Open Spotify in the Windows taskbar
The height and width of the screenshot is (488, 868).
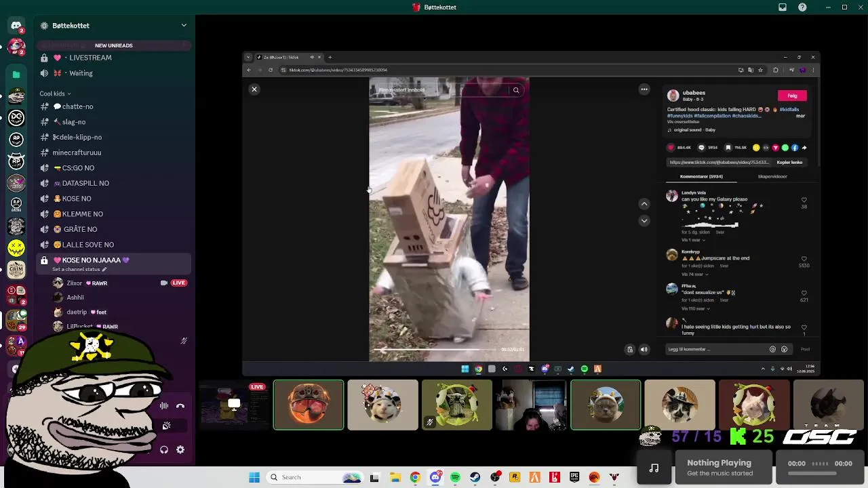click(x=455, y=477)
